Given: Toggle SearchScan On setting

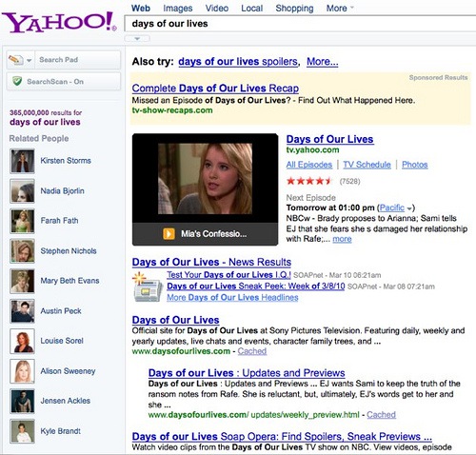Looking at the screenshot, I should [64, 82].
